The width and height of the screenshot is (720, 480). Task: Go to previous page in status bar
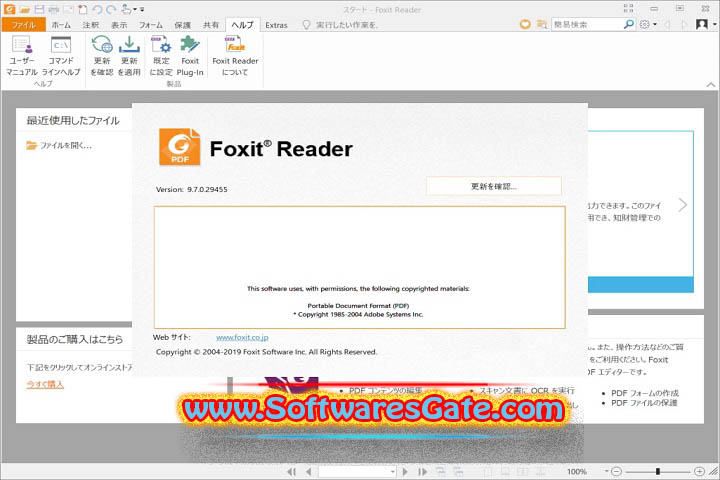coord(309,472)
